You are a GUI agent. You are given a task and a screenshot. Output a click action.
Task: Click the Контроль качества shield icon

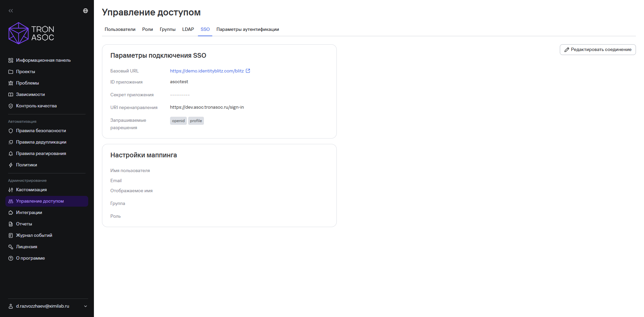click(11, 106)
